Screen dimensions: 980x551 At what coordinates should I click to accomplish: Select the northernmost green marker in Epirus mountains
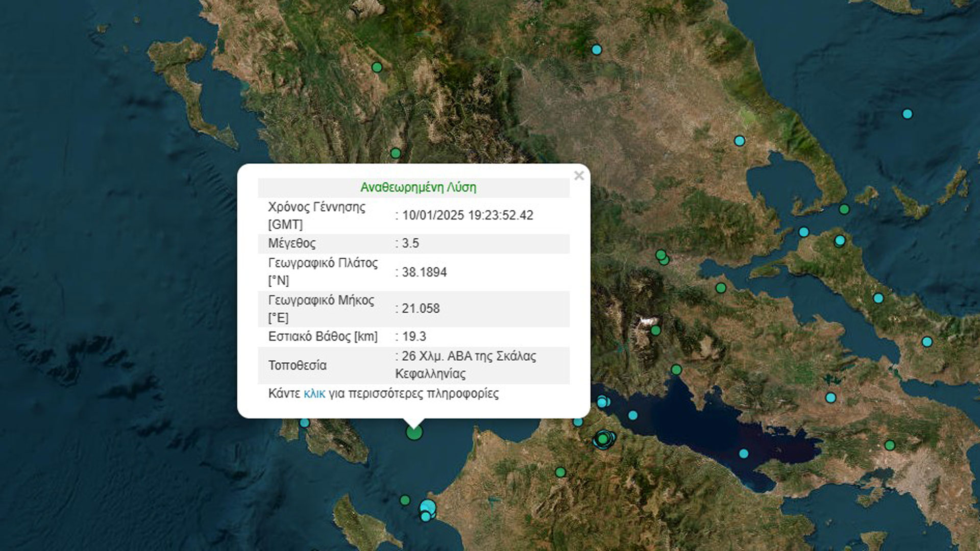tap(377, 67)
